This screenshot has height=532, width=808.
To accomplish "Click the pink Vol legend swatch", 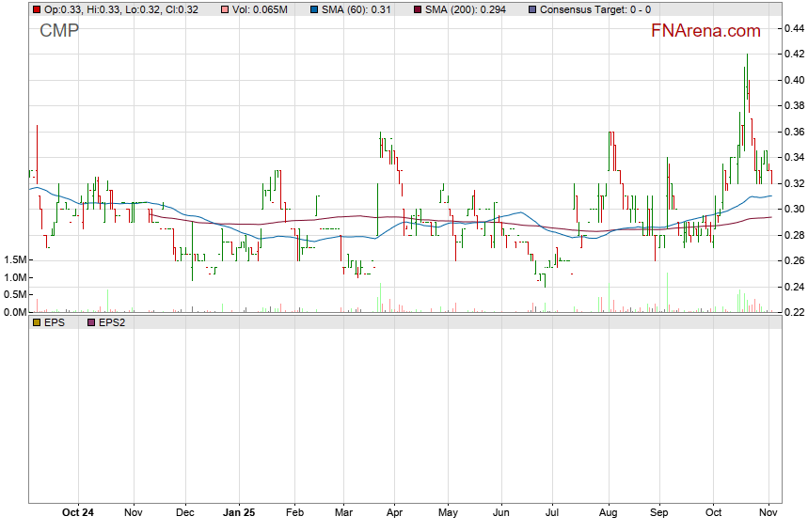I will tap(224, 8).
